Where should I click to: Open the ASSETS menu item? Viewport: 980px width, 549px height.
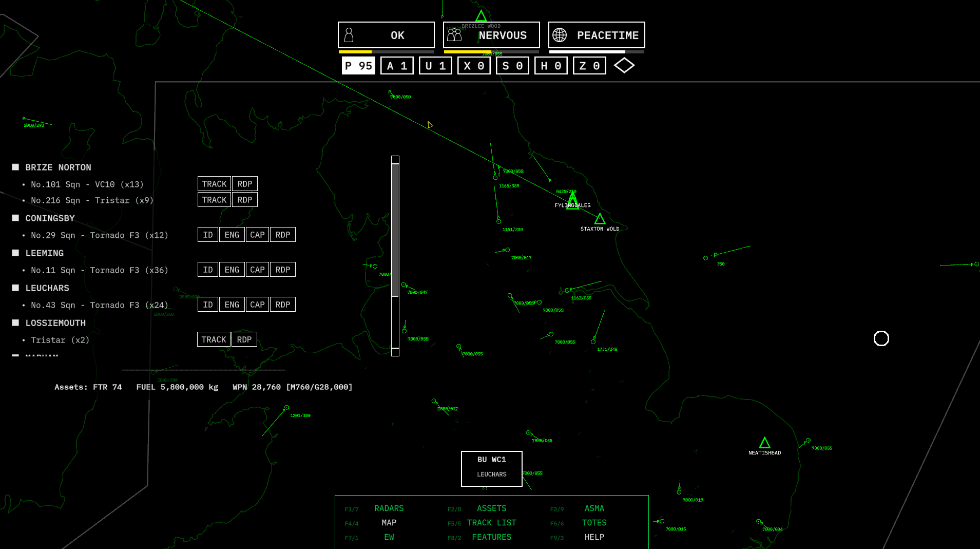coord(491,508)
